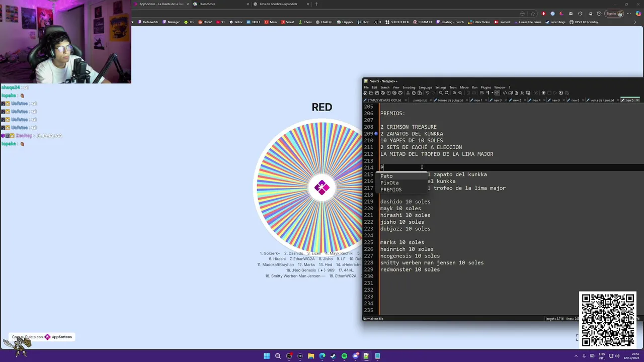Open Steam from the taskbar
The image size is (644, 362).
tap(333, 356)
